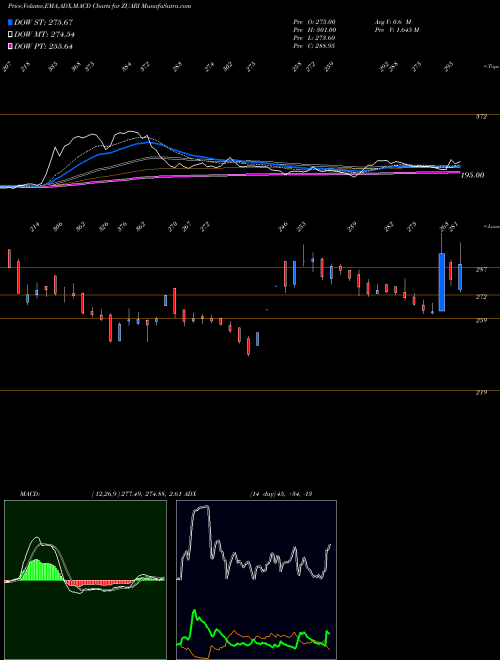
Task: Click the previous high value 'Pre H'
Action: point(314,30)
